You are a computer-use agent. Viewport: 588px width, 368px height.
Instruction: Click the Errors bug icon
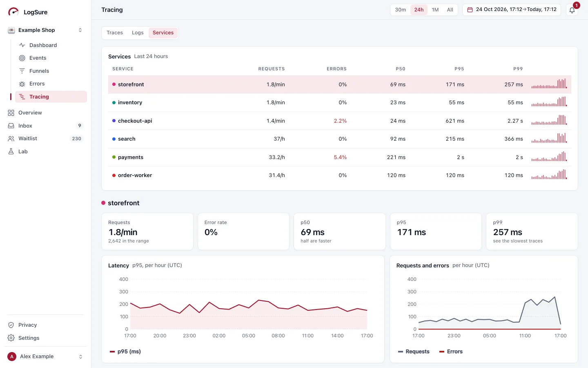pyautogui.click(x=22, y=84)
